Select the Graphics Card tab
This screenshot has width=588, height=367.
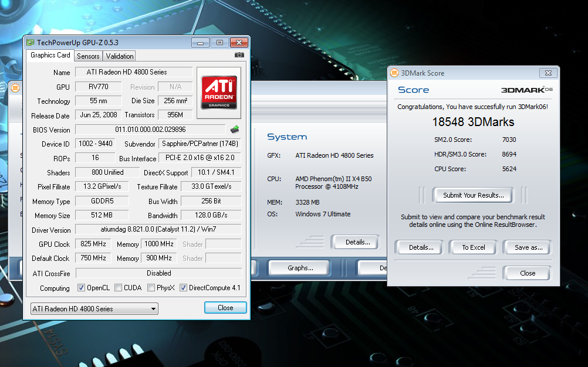[50, 55]
